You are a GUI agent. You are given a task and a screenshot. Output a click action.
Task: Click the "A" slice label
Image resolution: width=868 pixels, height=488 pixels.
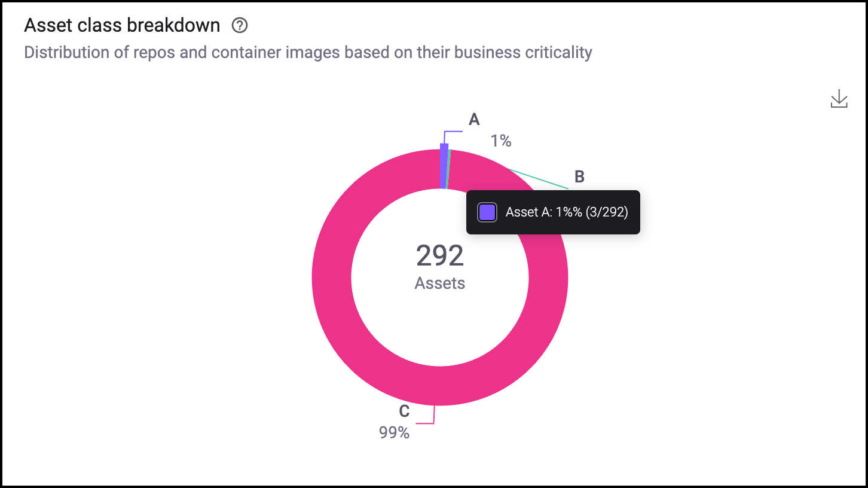474,120
